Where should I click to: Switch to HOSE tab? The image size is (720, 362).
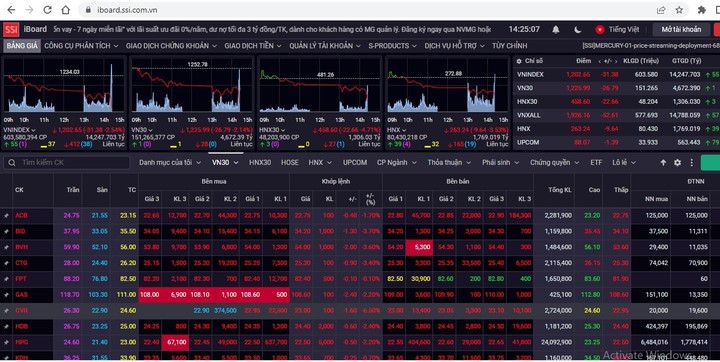pyautogui.click(x=289, y=162)
